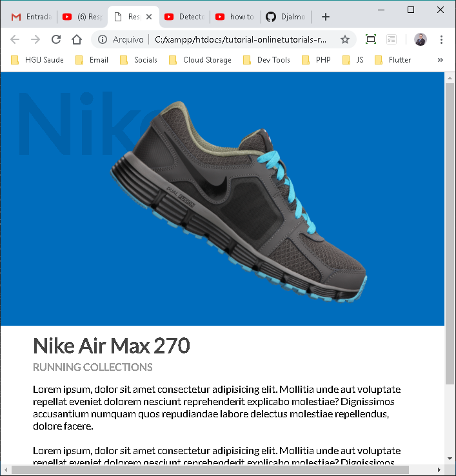Go back to the previous page
Screen dimensions: 456x476
[x=15, y=39]
